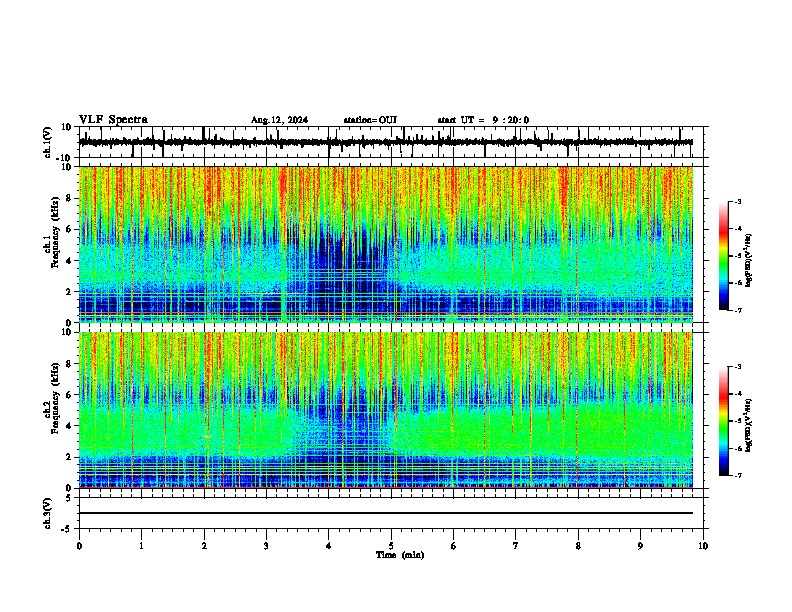Click the flat ch.3 voltage line
Viewport: 792px width, 612px height.
tap(386, 513)
